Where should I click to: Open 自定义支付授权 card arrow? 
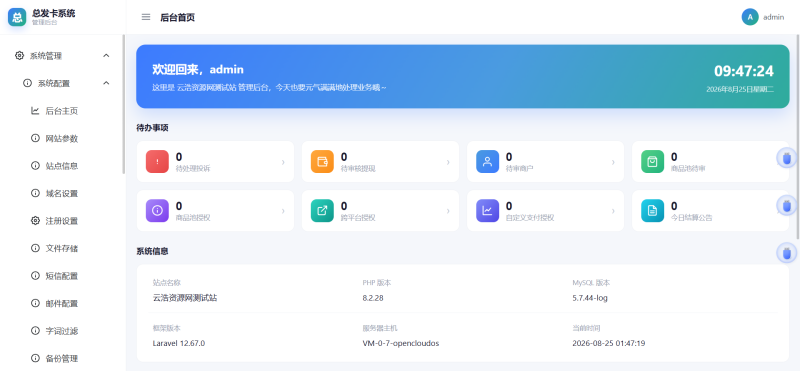[x=613, y=211]
